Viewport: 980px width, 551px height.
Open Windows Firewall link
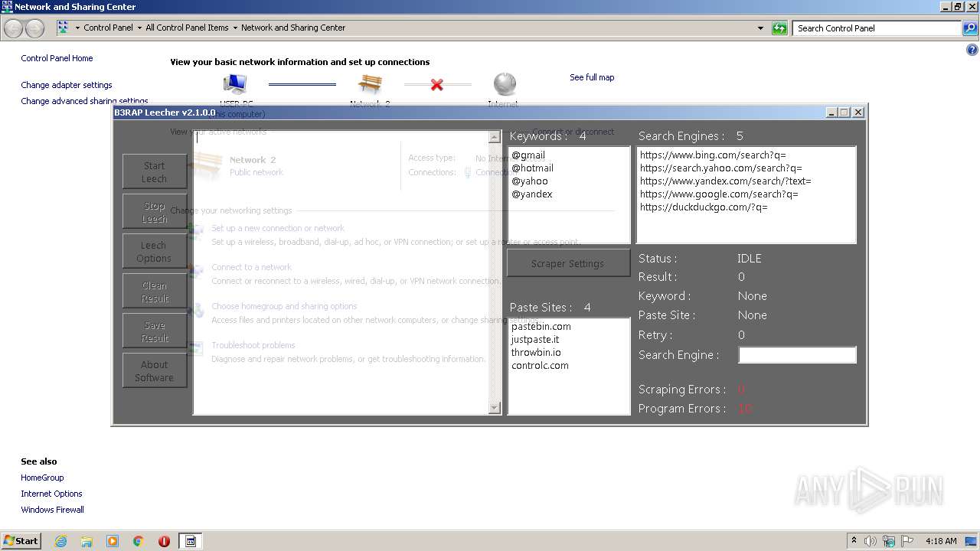(x=52, y=510)
